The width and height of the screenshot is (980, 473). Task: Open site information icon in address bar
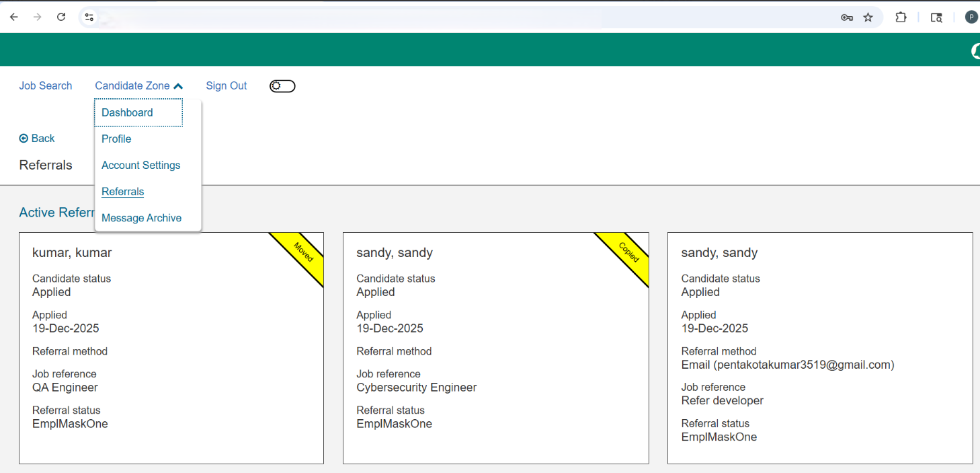point(89,17)
